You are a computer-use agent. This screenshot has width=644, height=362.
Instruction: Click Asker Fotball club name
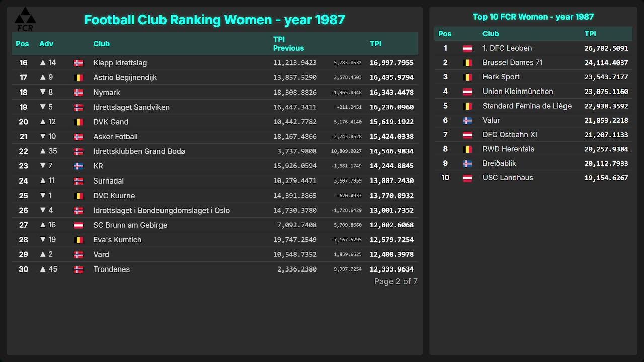[115, 136]
